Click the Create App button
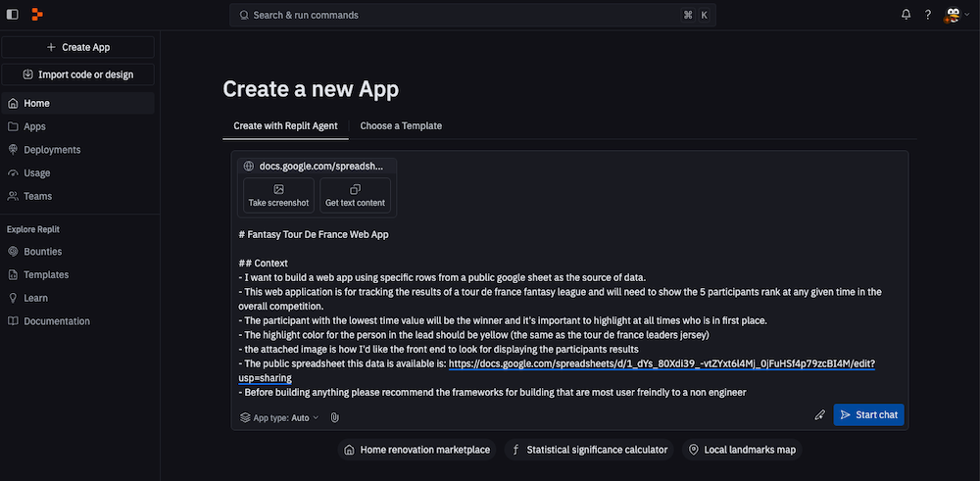 click(x=77, y=47)
